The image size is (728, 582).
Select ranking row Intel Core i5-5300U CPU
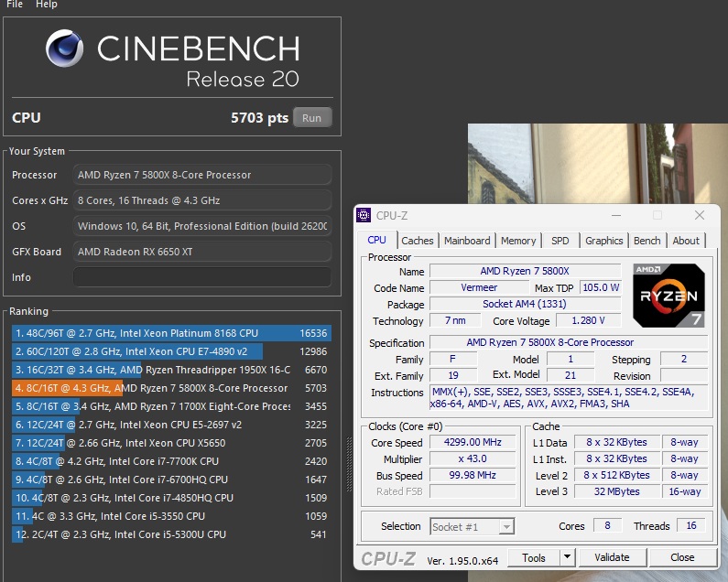click(171, 534)
